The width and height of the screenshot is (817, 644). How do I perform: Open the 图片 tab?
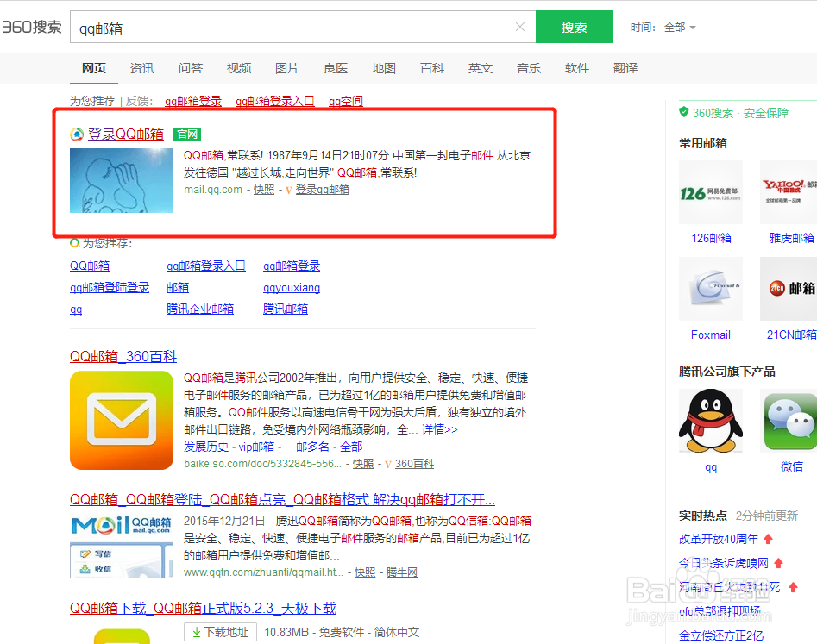(x=287, y=68)
